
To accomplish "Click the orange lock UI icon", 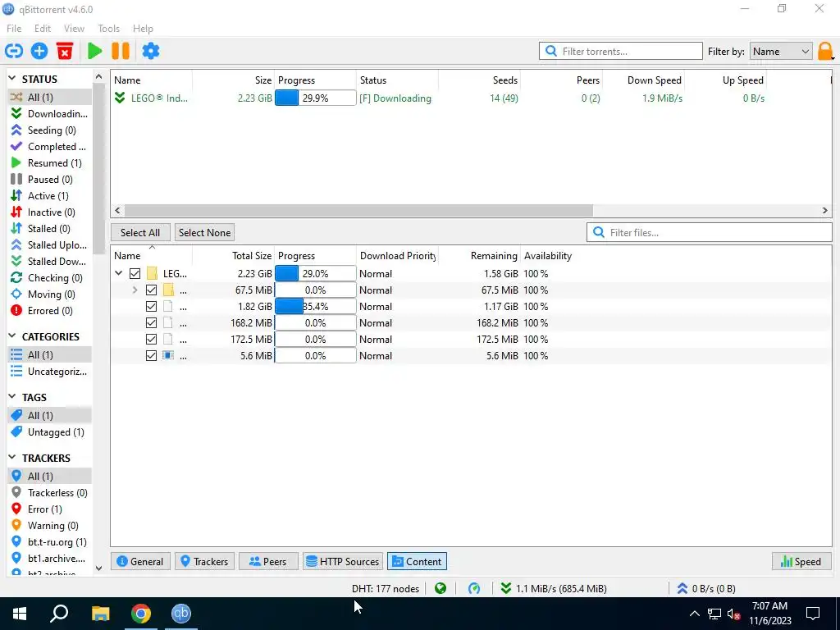I will coord(825,52).
